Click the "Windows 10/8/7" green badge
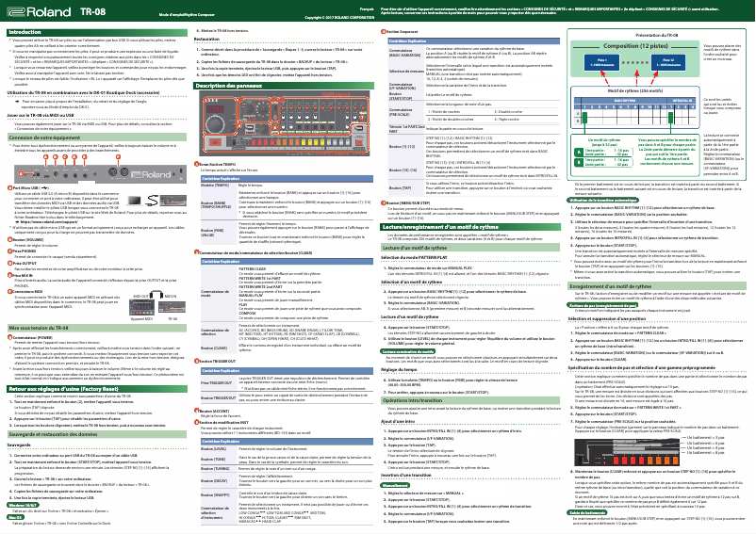 point(24,505)
